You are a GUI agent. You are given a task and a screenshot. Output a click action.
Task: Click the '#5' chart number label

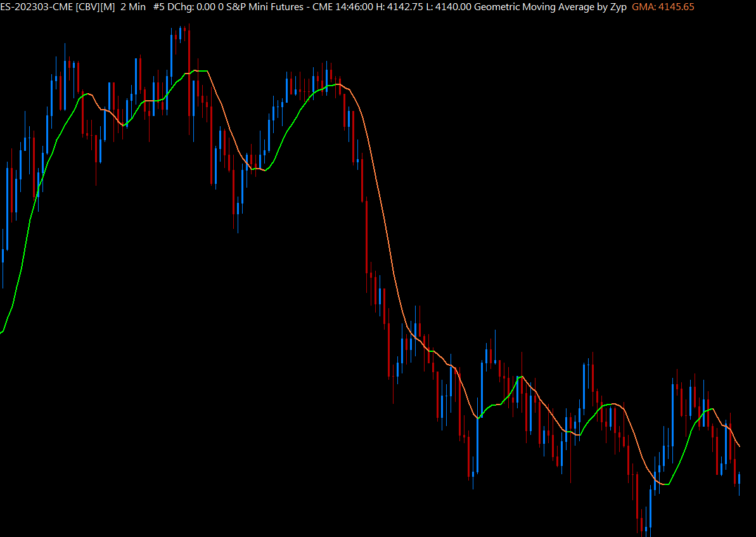[158, 7]
